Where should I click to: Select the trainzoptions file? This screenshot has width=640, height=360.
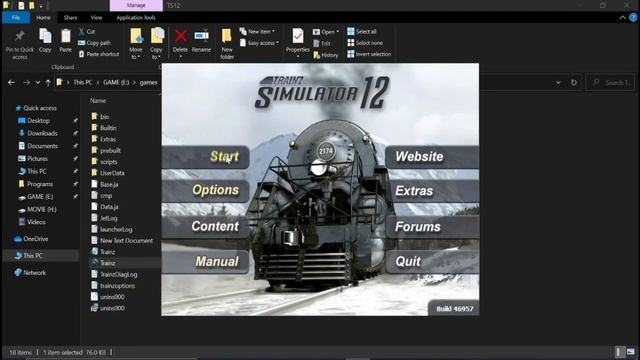pos(113,286)
